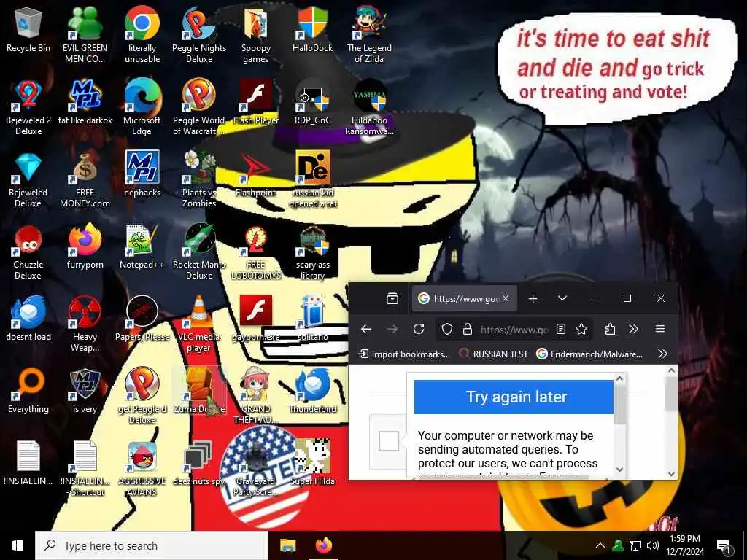
Task: Open File Explorer from the taskbar
Action: (x=287, y=545)
